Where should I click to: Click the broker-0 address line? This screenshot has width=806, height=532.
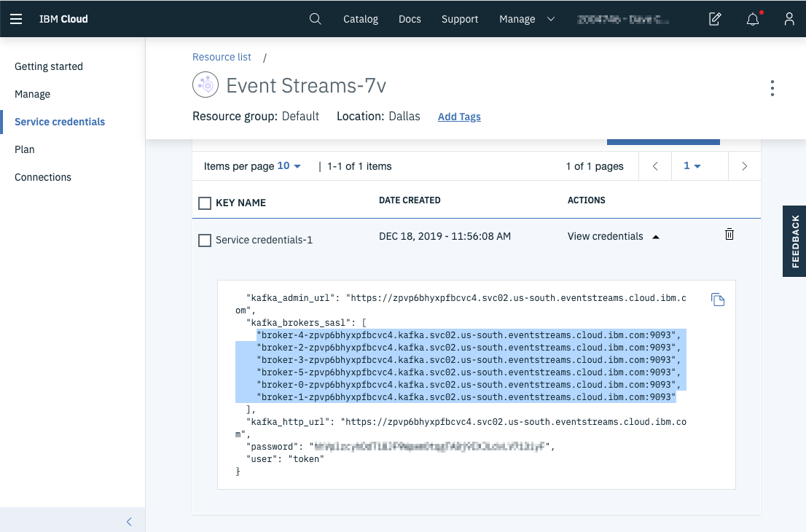[x=469, y=385]
